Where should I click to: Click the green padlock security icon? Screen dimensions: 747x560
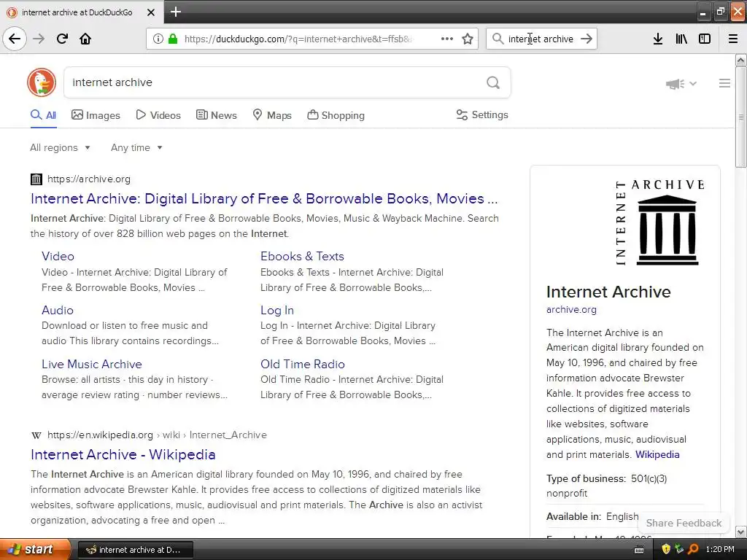pos(173,39)
